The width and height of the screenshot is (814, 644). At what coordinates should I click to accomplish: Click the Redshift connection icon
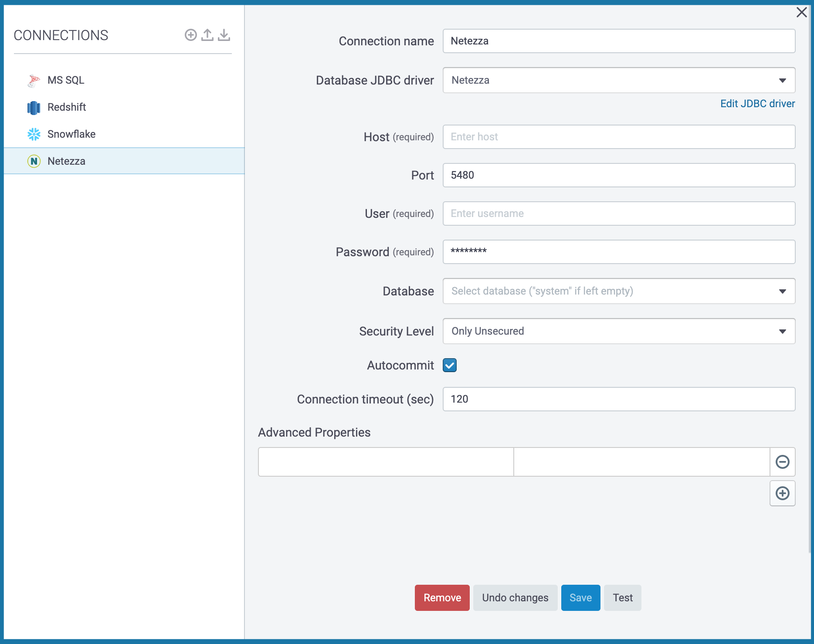34,108
